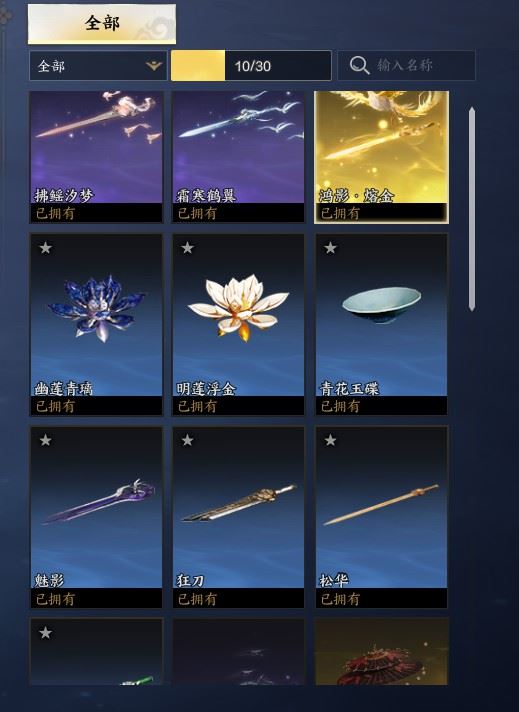Toggle favorite star on 明莲浮金 card

click(188, 248)
